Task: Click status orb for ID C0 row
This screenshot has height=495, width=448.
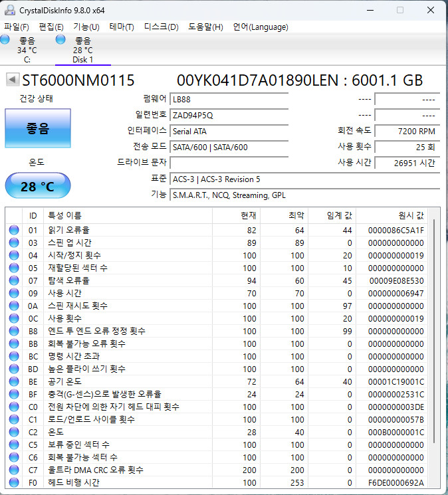Action: (x=14, y=407)
